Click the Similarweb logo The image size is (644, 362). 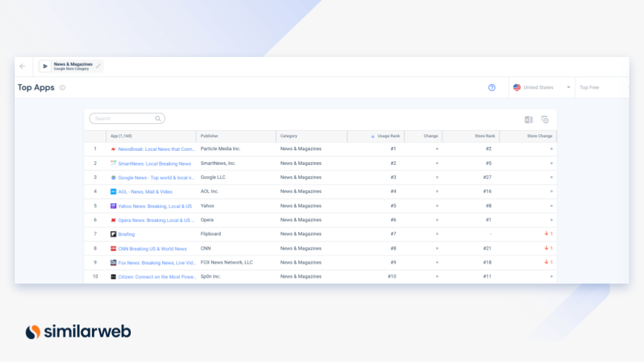pos(78,332)
